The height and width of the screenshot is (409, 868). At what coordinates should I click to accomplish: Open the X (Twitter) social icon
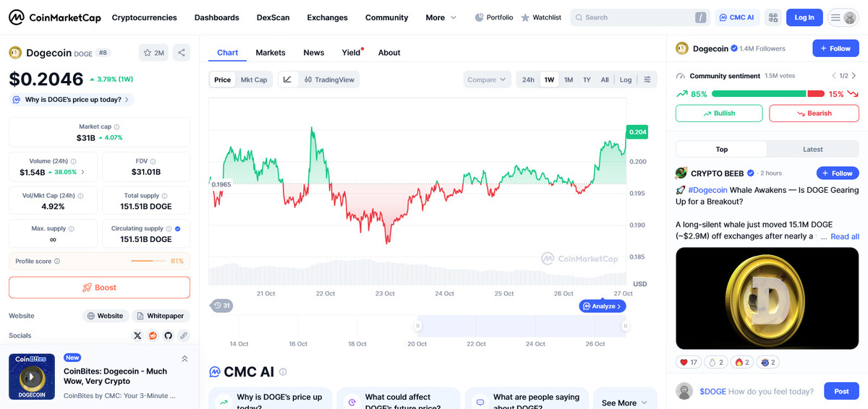point(137,335)
